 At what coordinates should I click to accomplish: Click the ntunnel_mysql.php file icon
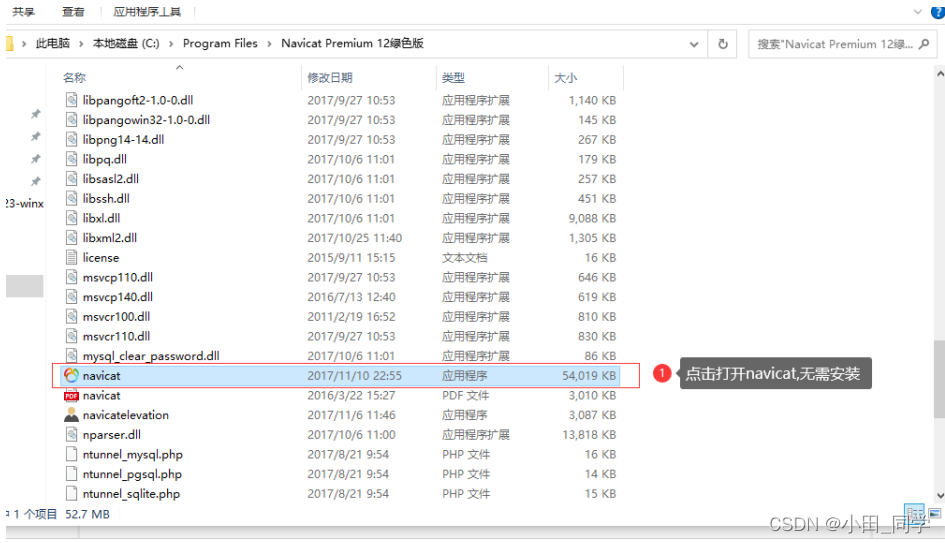[x=72, y=454]
